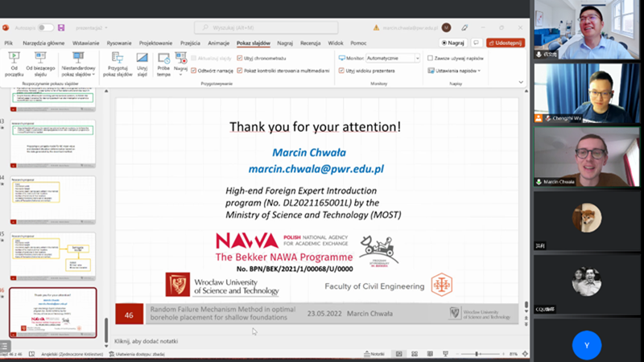Click the slide editor vertical scrollbar handle

(x=526, y=305)
